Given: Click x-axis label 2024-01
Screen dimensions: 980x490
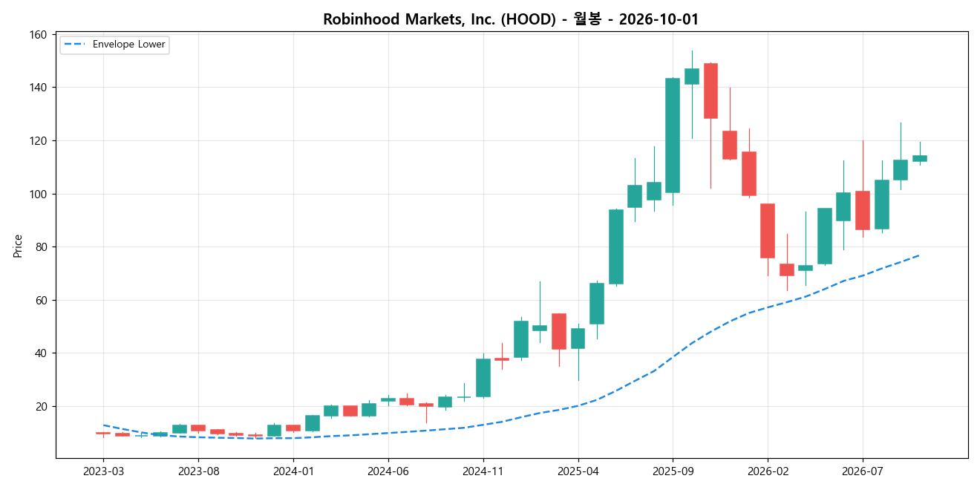Looking at the screenshot, I should tap(293, 471).
